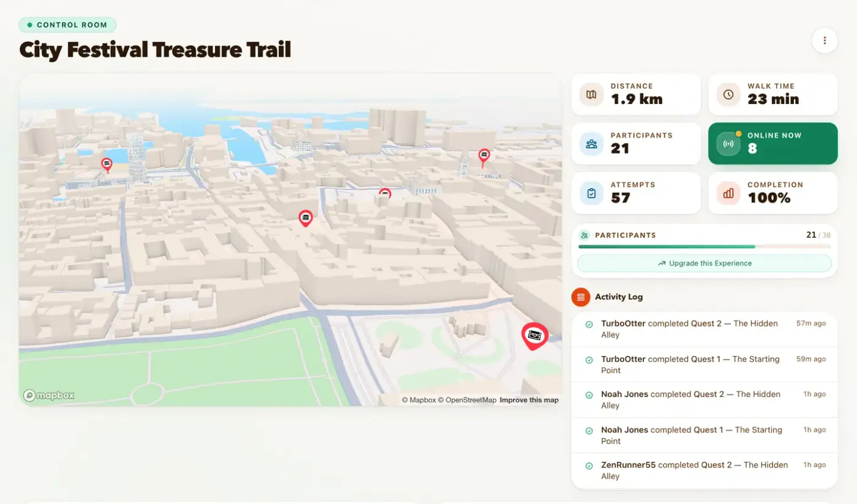Click the small people icon above the progress bar

584,235
